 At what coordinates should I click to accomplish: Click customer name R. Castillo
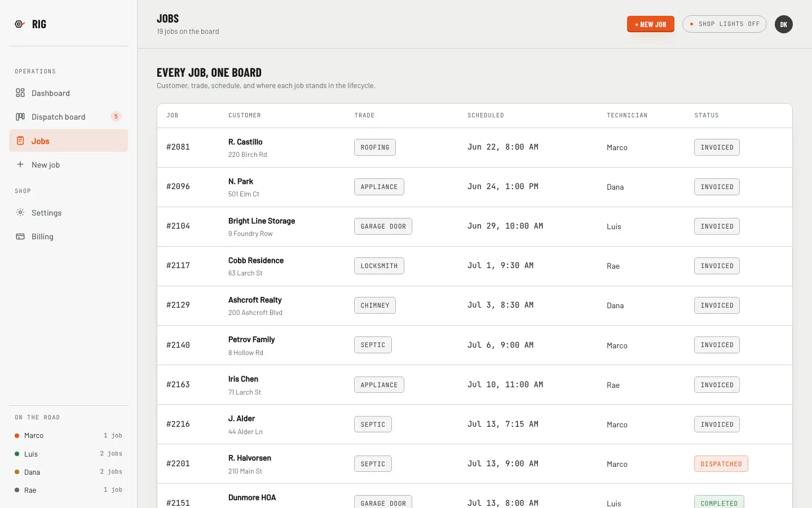pyautogui.click(x=245, y=142)
